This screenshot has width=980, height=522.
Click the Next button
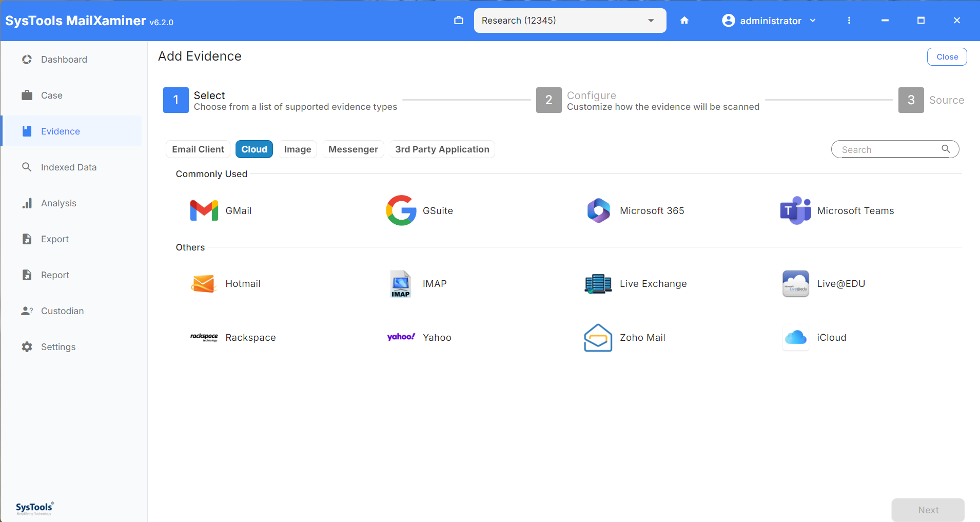tap(928, 510)
